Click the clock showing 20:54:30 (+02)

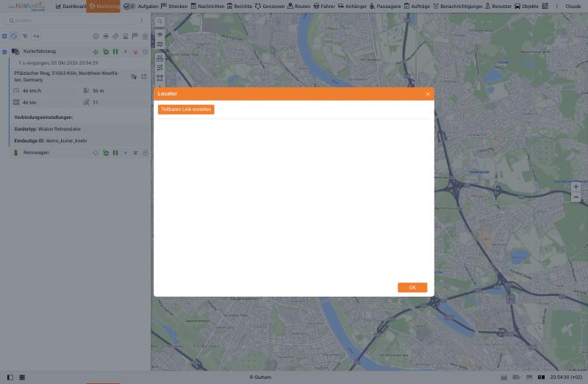(566, 377)
